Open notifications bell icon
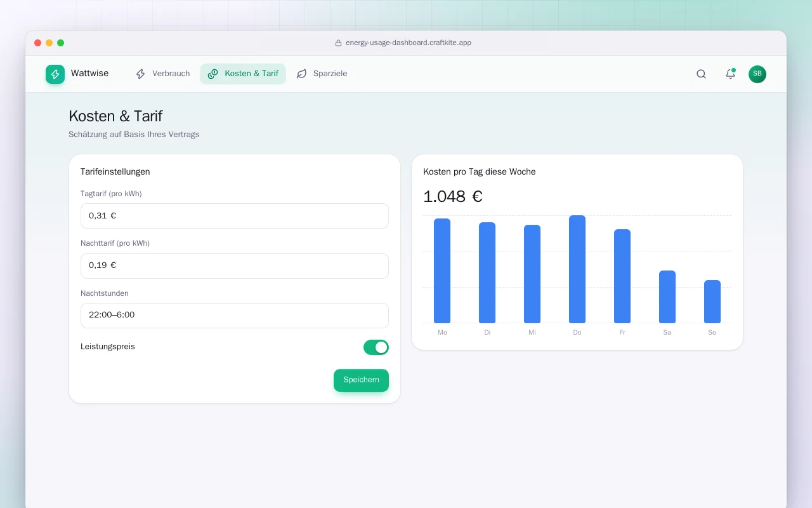Viewport: 812px width, 508px height. pyautogui.click(x=730, y=74)
